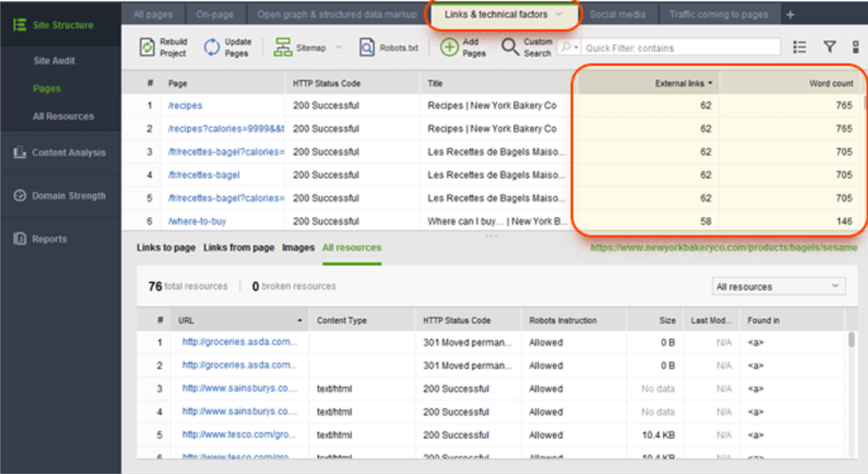Viewport: 868px width, 474px height.
Task: Click the Quick Filter input field
Action: pyautogui.click(x=680, y=48)
